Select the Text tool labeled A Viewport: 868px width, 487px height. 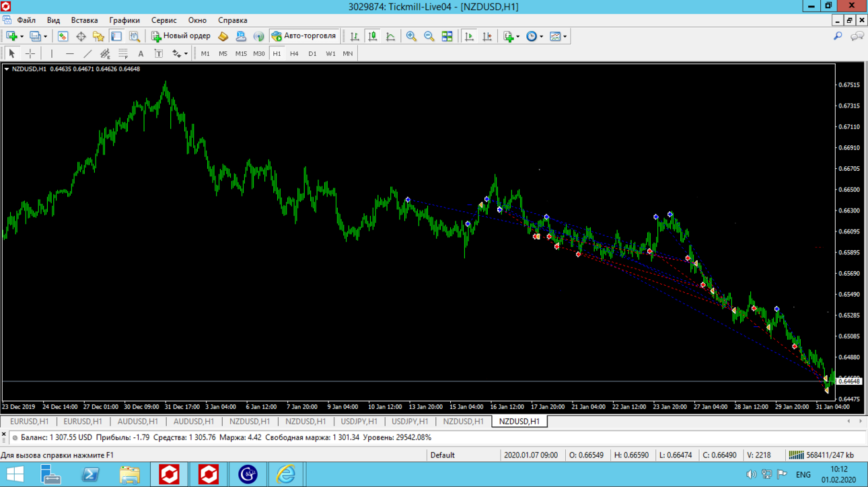pyautogui.click(x=141, y=53)
